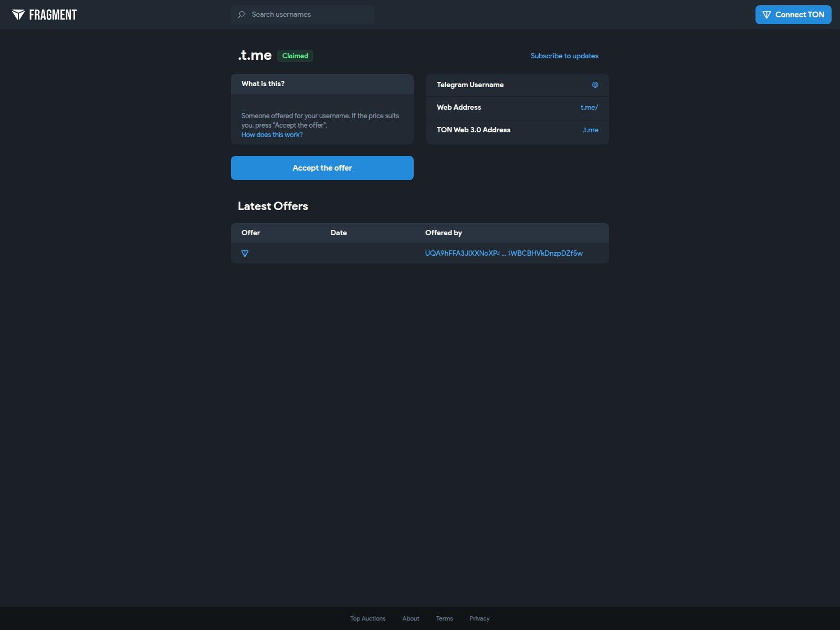Click the Accept the offer button
Image resolution: width=840 pixels, height=630 pixels.
pyautogui.click(x=322, y=168)
